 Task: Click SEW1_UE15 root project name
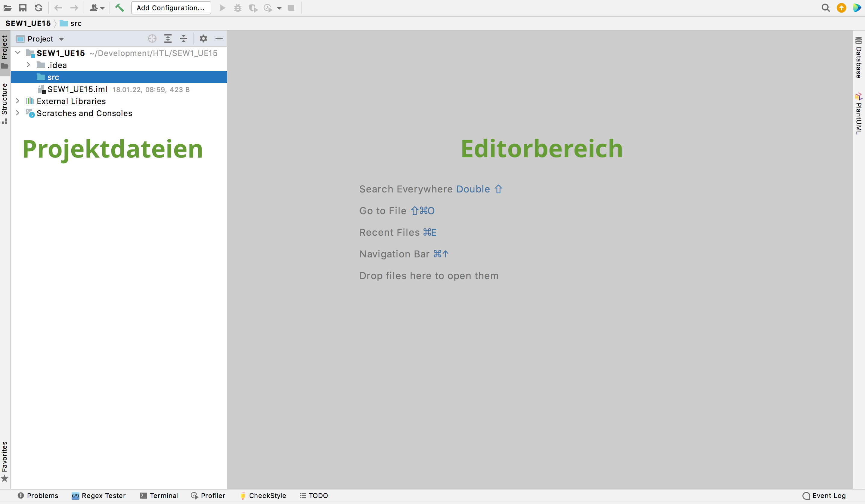(x=61, y=53)
